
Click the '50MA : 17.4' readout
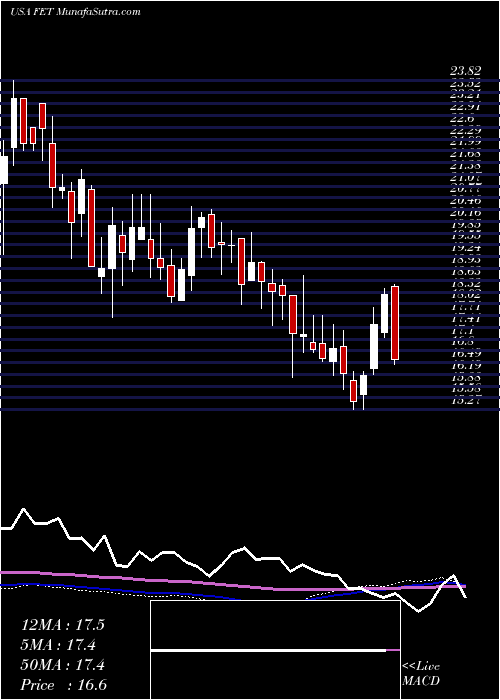pos(63,665)
